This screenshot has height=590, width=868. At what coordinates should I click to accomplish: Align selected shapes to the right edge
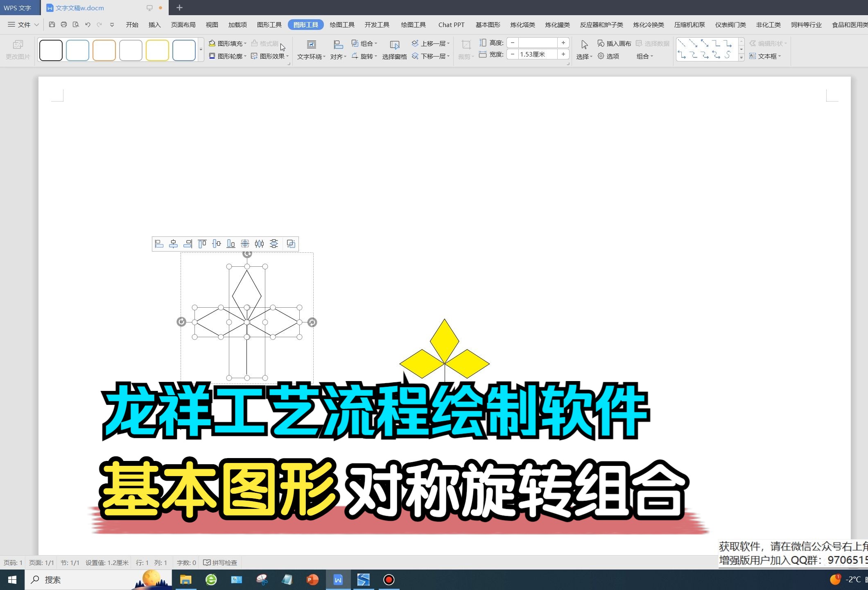188,244
